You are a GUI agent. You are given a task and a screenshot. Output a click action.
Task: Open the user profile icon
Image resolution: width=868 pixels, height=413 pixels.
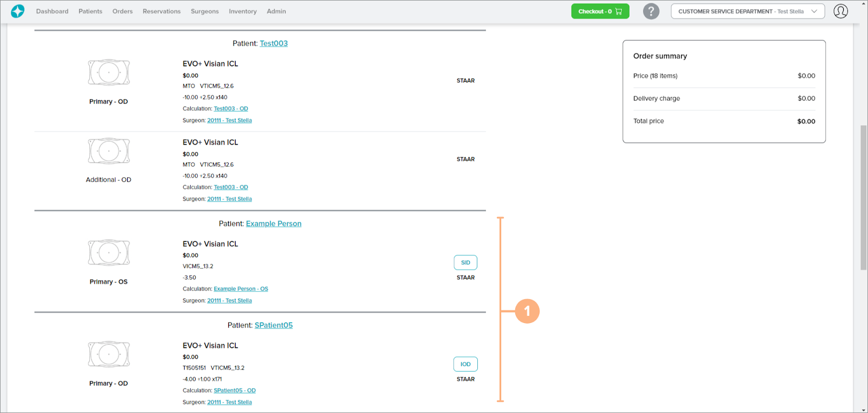click(x=840, y=11)
